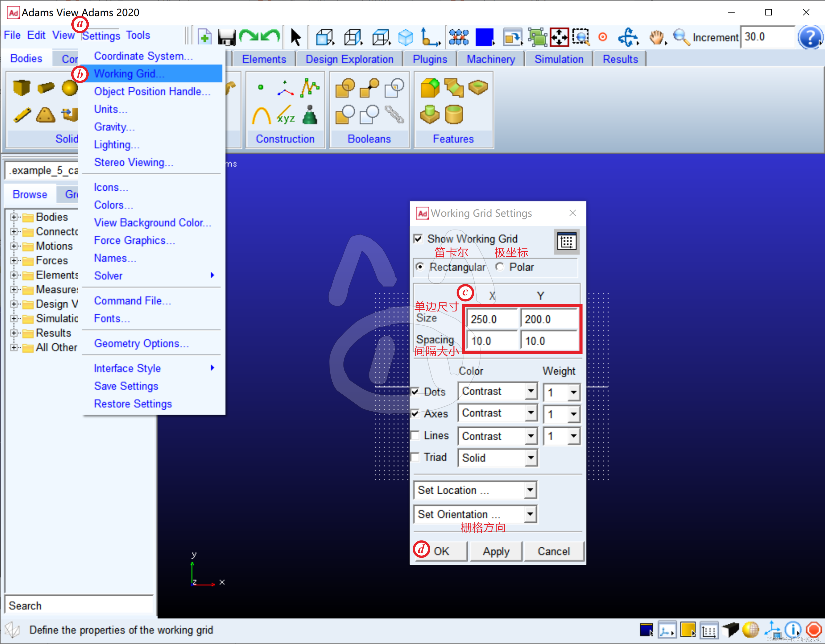Select the hand pan view tool
Viewport: 825px width, 644px height.
tap(656, 37)
